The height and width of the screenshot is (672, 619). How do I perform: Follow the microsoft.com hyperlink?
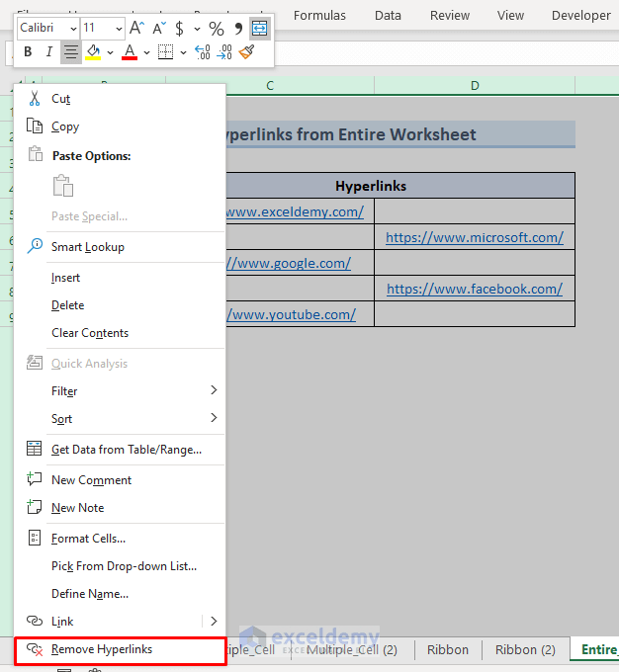[x=475, y=237]
